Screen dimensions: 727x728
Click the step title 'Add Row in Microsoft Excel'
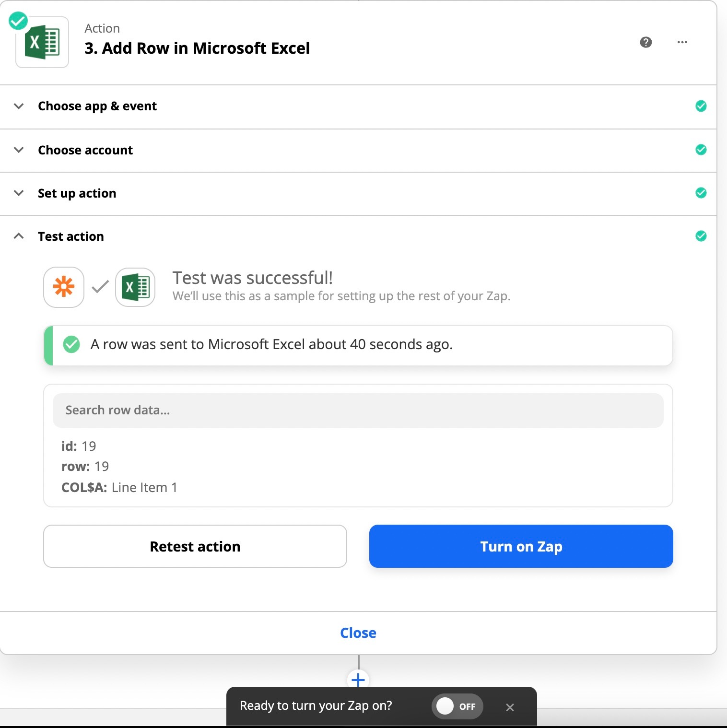tap(197, 48)
